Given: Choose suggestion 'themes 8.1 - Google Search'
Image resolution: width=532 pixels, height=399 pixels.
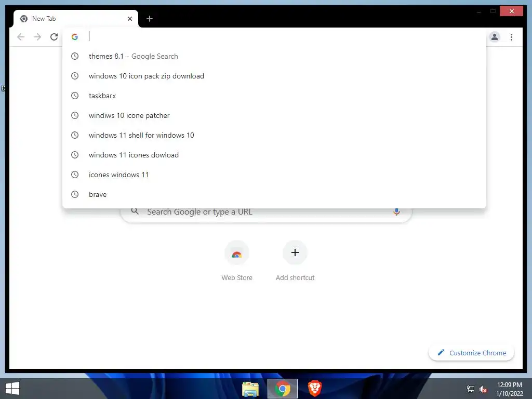Looking at the screenshot, I should [274, 56].
